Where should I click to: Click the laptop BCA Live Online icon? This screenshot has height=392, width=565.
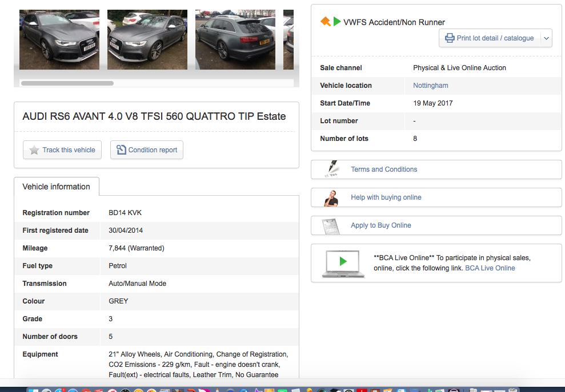click(343, 263)
